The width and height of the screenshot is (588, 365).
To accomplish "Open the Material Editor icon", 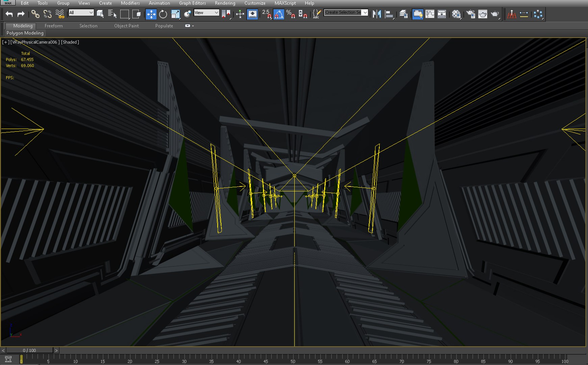I will 456,14.
